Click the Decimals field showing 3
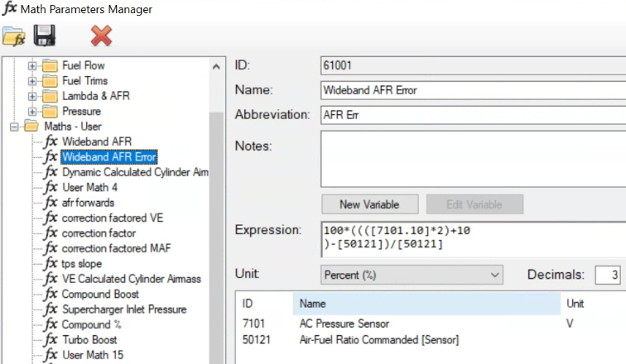 point(608,275)
